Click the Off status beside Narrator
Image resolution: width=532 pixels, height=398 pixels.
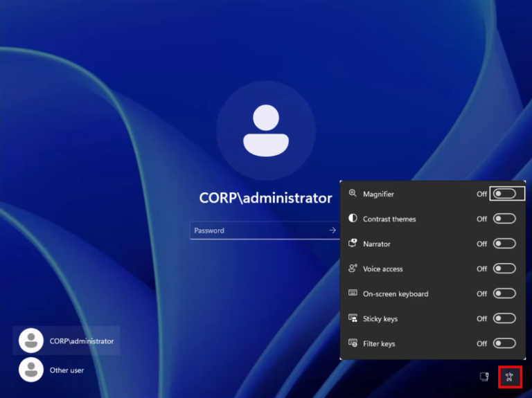[x=481, y=244]
